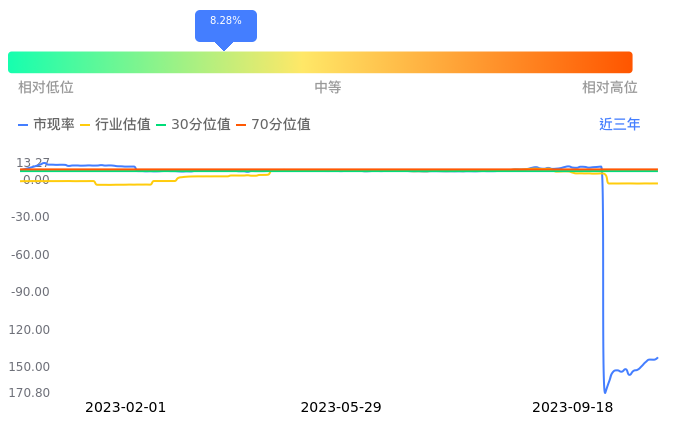Hide the 30分位值 legend series
Image resolution: width=686 pixels, height=442 pixels.
[x=193, y=125]
